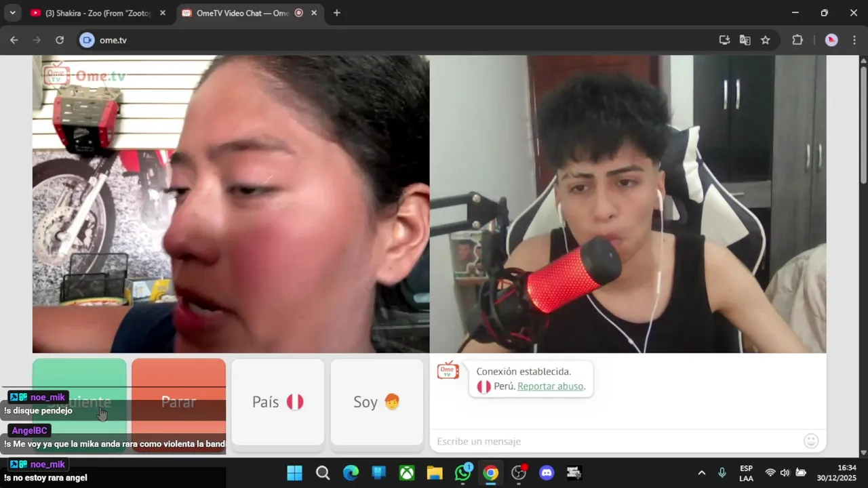Click the AngelBC username in chat overlay
The width and height of the screenshot is (868, 488).
pos(29,430)
